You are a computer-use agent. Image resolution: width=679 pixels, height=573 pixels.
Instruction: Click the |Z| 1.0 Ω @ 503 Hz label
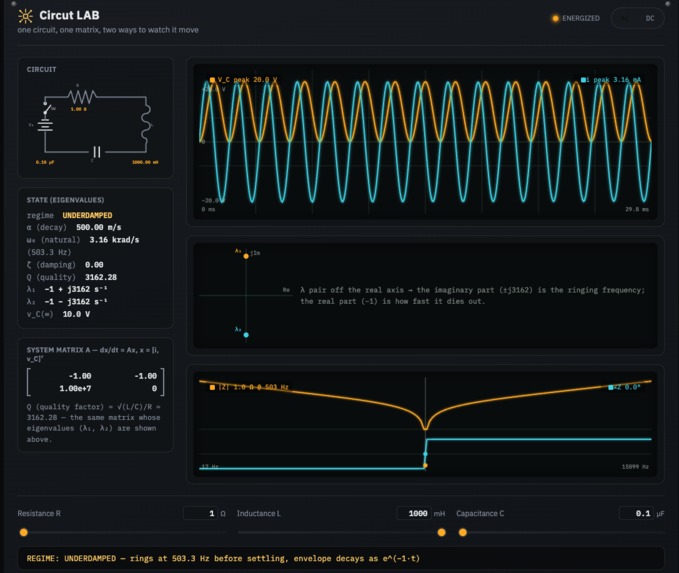(x=253, y=387)
